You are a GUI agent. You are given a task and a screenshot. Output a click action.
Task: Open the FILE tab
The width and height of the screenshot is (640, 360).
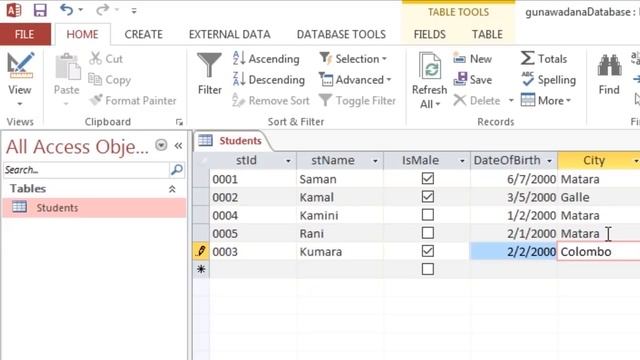[24, 34]
